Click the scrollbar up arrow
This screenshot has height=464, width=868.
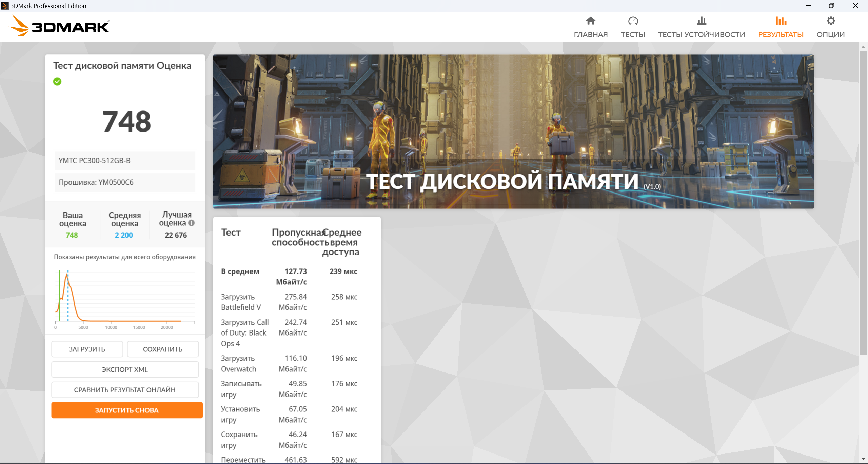coord(863,46)
